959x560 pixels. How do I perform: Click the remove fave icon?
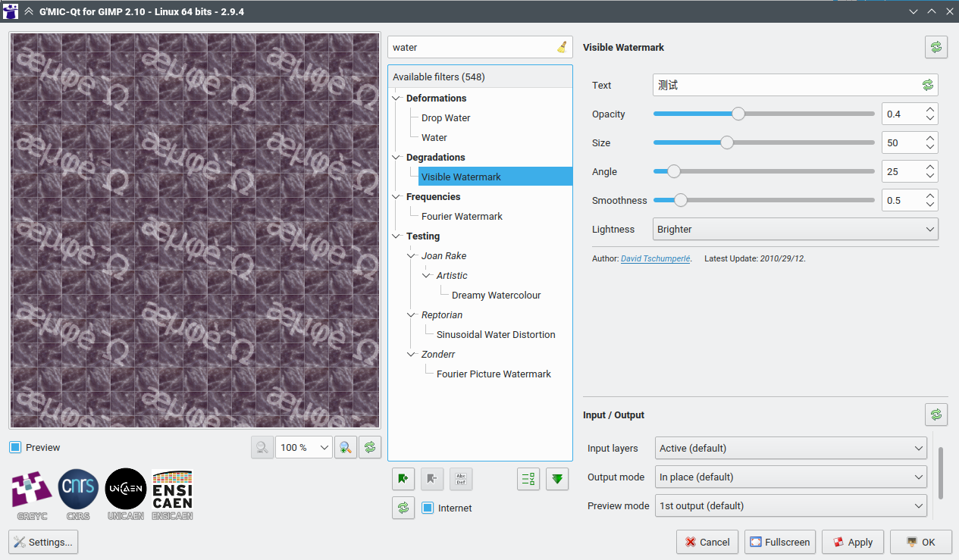coord(432,479)
